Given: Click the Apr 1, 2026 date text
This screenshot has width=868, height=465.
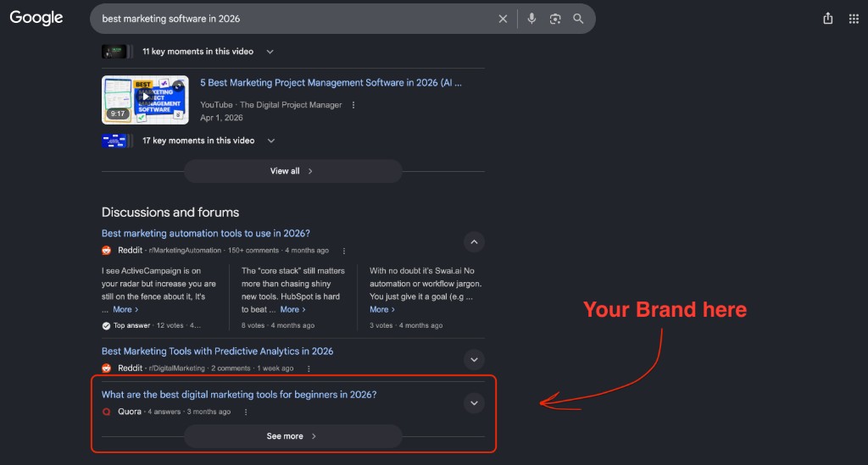Looking at the screenshot, I should point(221,118).
